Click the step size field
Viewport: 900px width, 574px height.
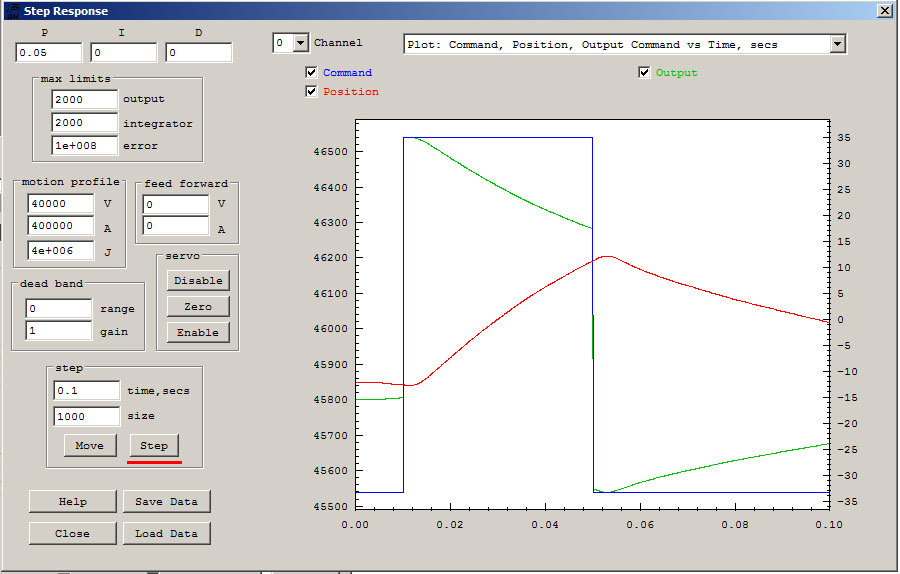[87, 416]
